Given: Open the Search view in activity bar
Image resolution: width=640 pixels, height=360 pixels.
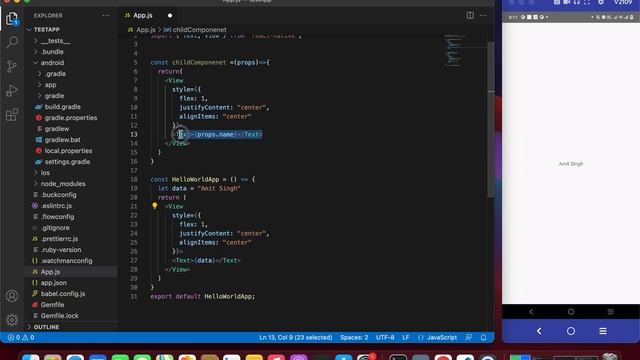Looking at the screenshot, I should pos(12,42).
